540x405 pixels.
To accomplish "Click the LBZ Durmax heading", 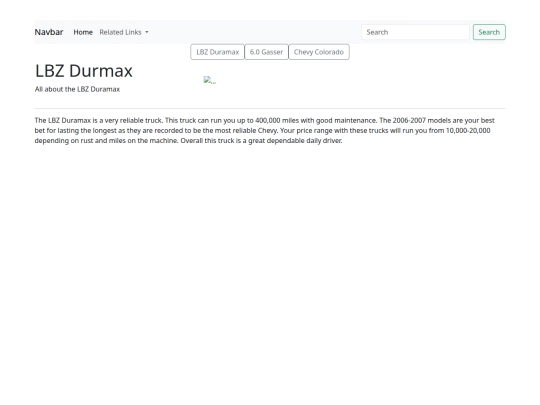I will click(84, 71).
